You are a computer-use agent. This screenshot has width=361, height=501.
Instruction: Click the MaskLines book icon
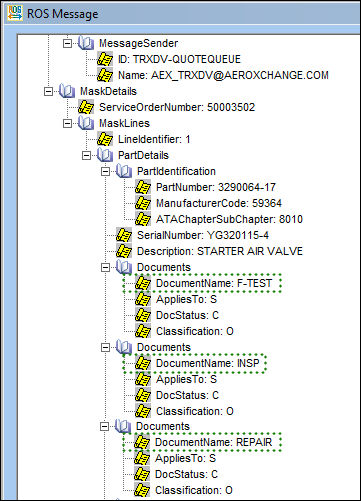click(x=86, y=123)
